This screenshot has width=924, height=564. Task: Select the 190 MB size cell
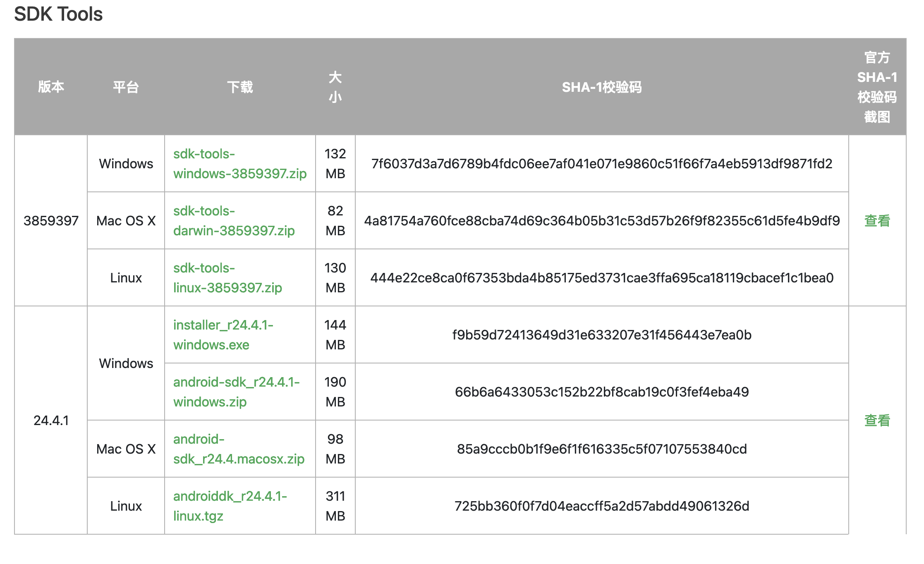pyautogui.click(x=335, y=392)
